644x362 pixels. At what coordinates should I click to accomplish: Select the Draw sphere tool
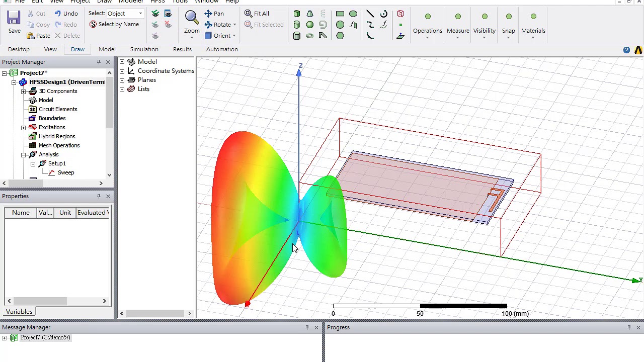(310, 25)
